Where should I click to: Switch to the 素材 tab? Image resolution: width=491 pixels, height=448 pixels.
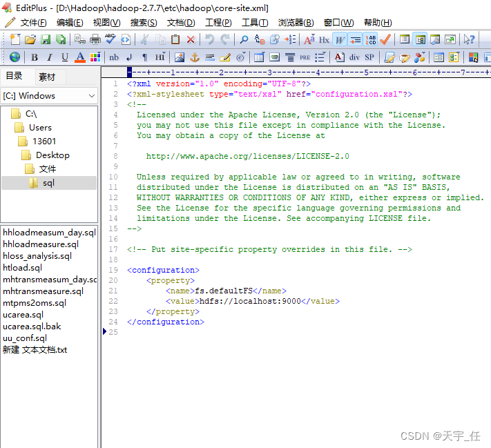click(47, 77)
